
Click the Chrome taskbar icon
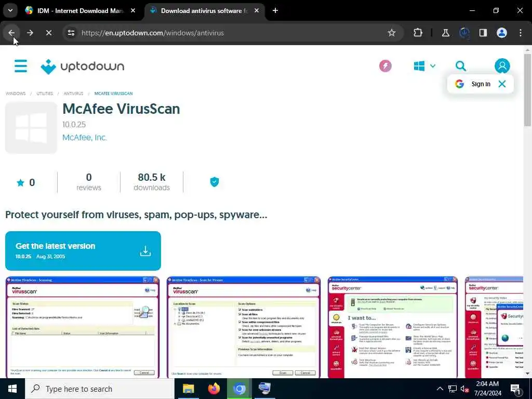pos(239,389)
